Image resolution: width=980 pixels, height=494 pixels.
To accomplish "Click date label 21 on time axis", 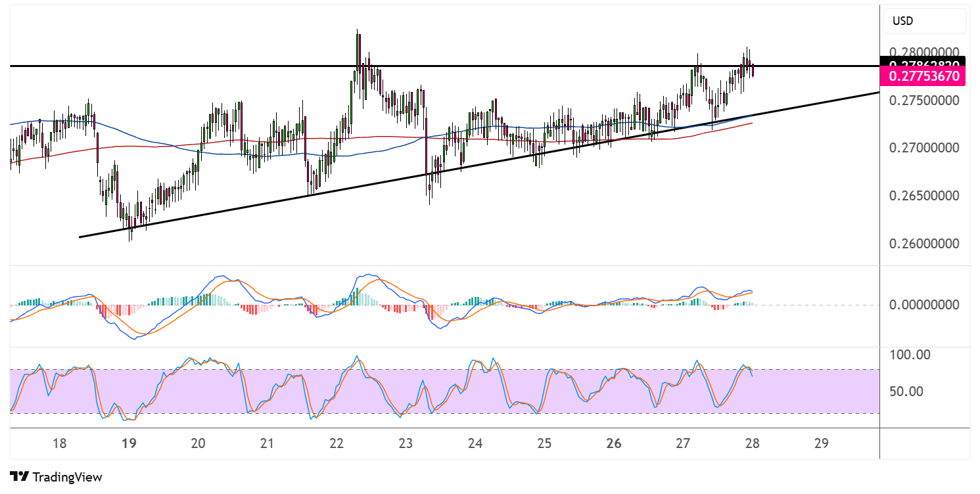I will [267, 443].
